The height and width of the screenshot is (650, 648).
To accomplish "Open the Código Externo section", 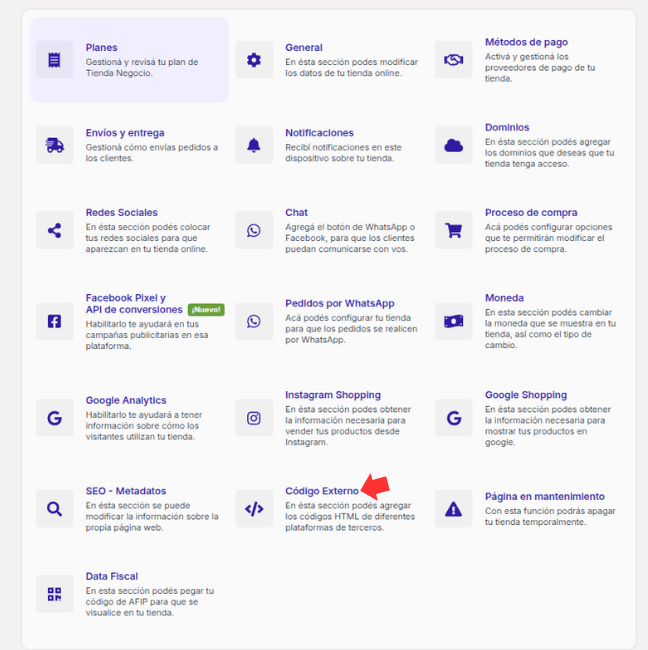I will click(322, 491).
